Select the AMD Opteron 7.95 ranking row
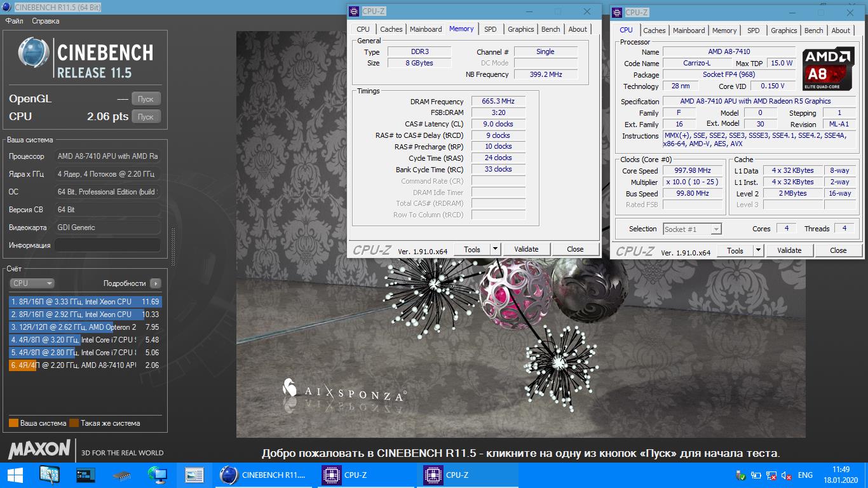 pyautogui.click(x=85, y=327)
